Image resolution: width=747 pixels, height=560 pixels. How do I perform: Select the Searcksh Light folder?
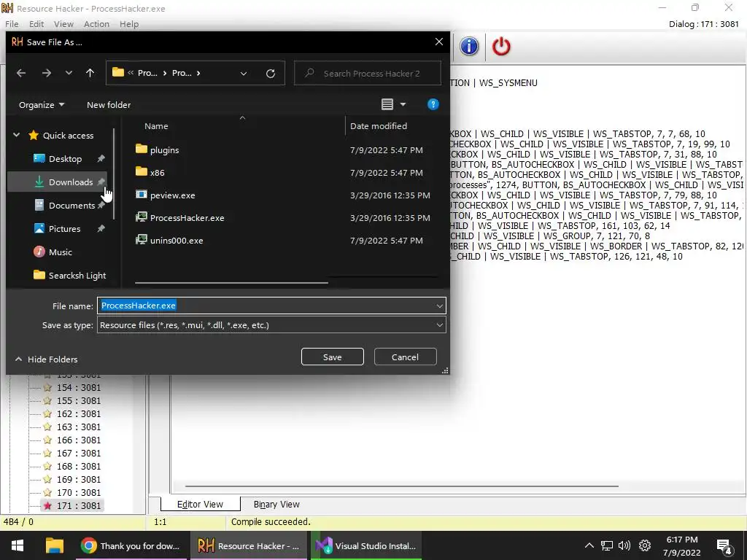77,275
